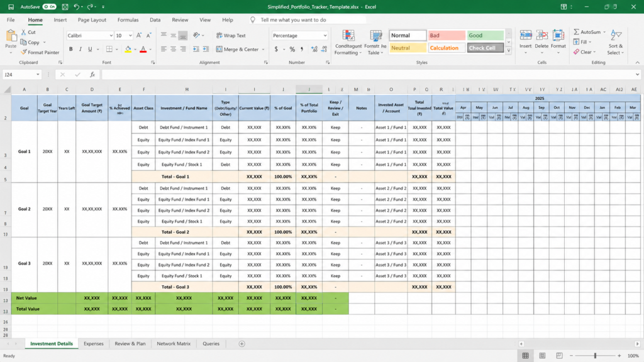Open the Font name dropdown (Calibri)
Image resolution: width=644 pixels, height=362 pixels.
tap(111, 36)
